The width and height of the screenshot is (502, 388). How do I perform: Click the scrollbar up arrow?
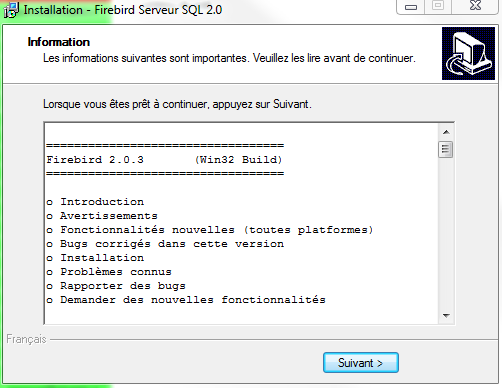pos(446,132)
